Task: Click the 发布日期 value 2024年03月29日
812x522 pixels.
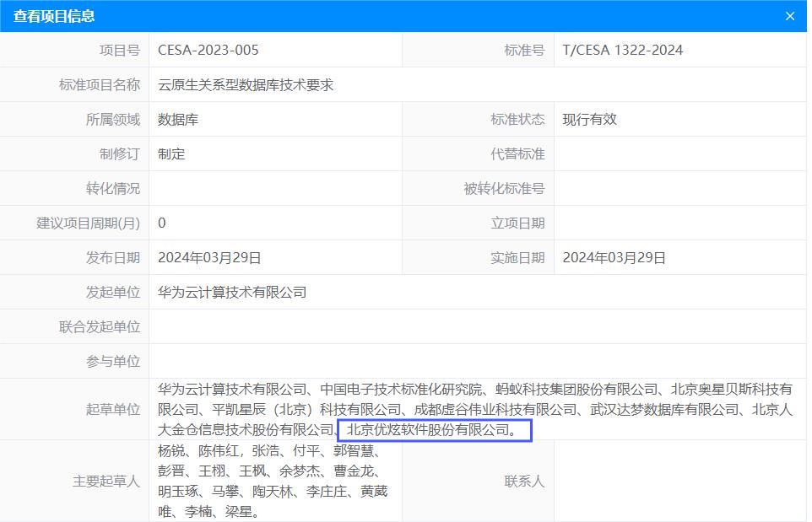Action: tap(209, 257)
